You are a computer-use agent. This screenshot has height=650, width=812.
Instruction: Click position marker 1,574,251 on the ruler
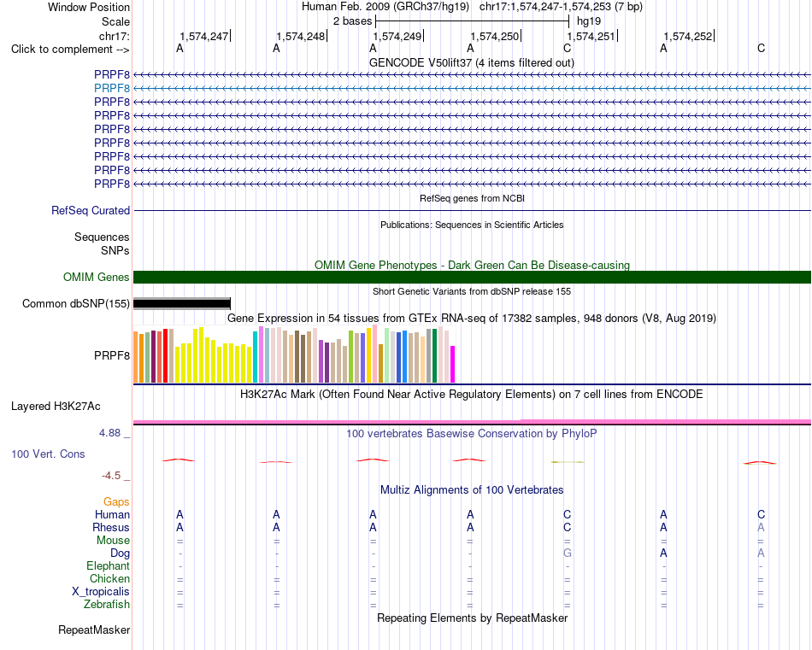point(592,36)
